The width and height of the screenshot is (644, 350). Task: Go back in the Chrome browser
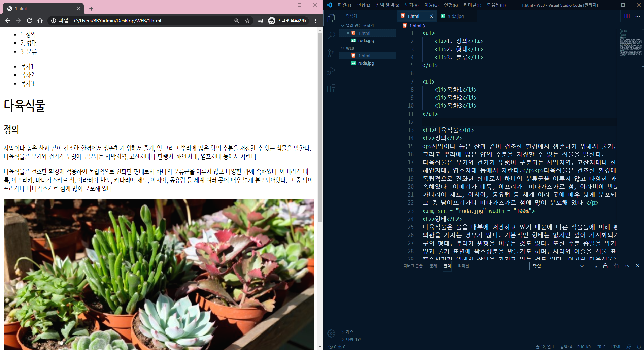click(8, 21)
